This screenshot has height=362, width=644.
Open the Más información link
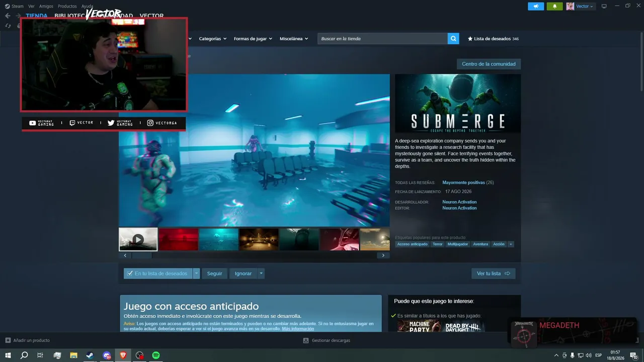pos(298,329)
